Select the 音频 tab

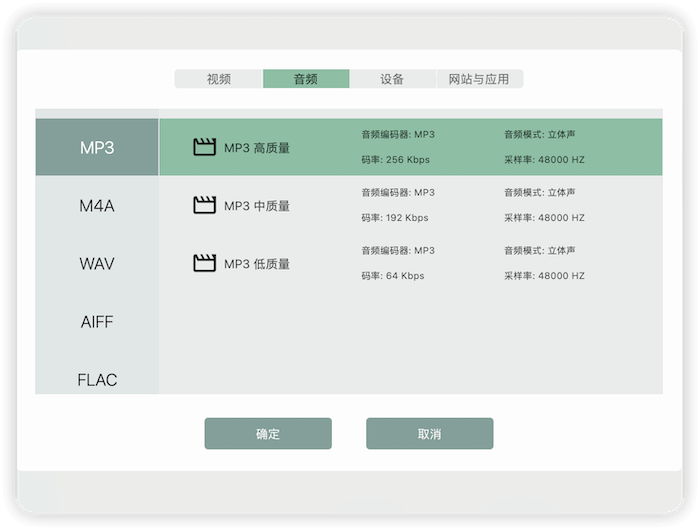(306, 79)
